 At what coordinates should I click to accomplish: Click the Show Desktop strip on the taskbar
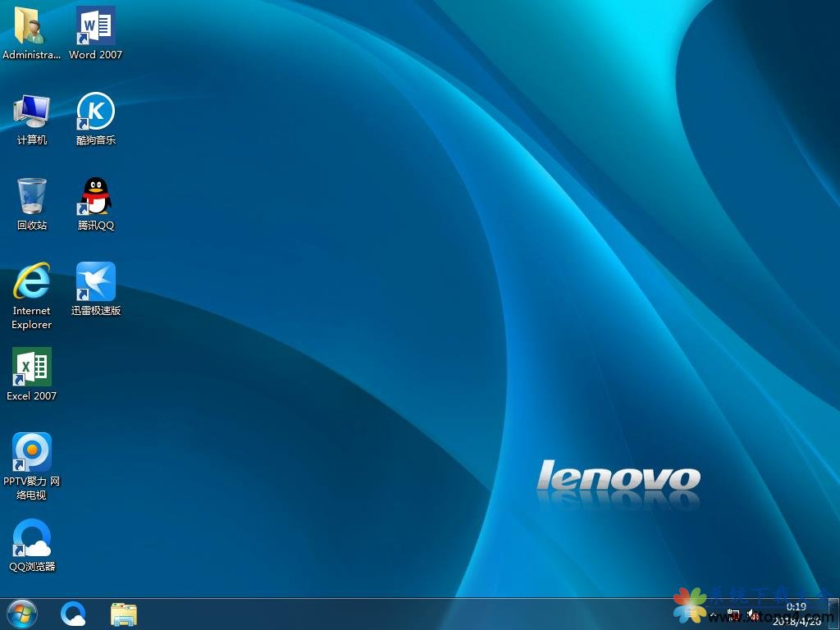pos(834,614)
